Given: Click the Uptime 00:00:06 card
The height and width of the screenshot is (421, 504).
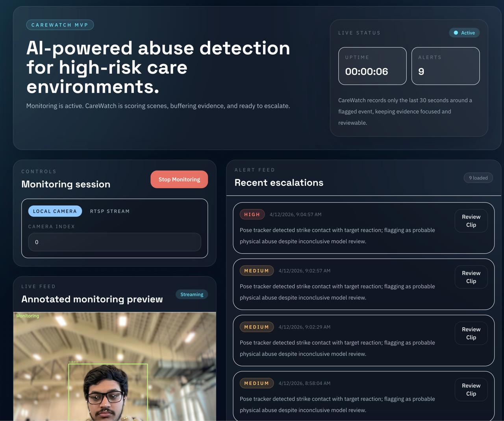Looking at the screenshot, I should coord(372,66).
